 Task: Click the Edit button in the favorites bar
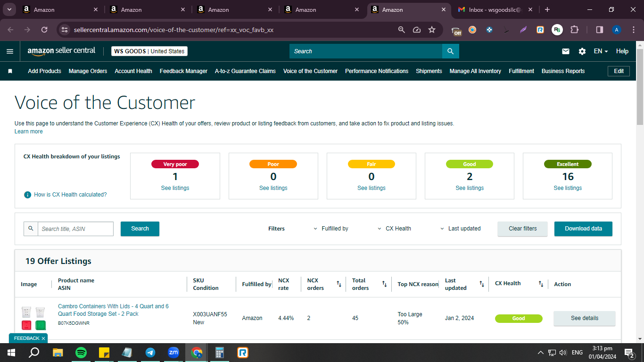point(619,71)
